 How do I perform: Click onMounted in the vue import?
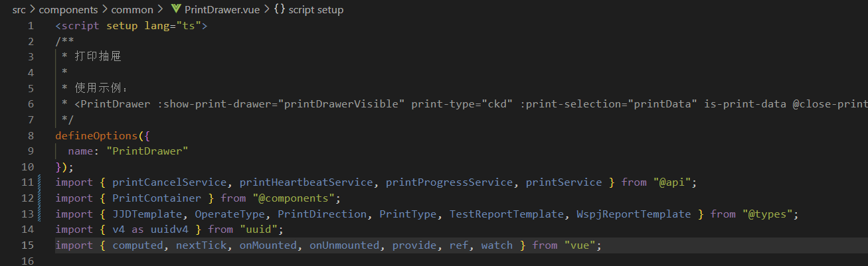[268, 245]
